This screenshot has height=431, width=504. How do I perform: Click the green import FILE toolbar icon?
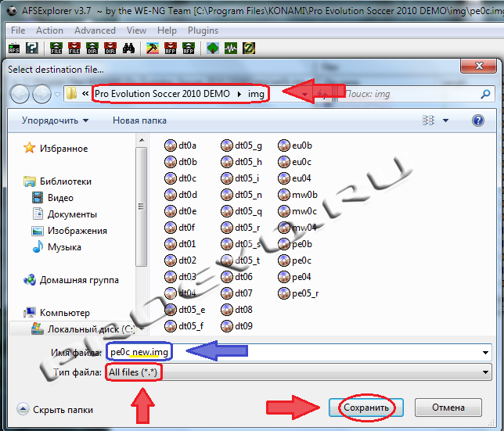[56, 48]
